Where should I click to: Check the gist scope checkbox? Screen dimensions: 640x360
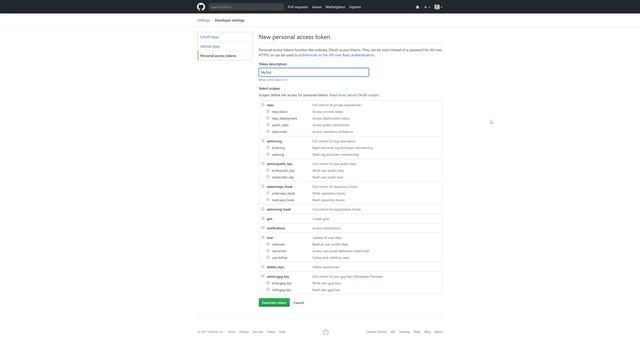[x=263, y=218]
